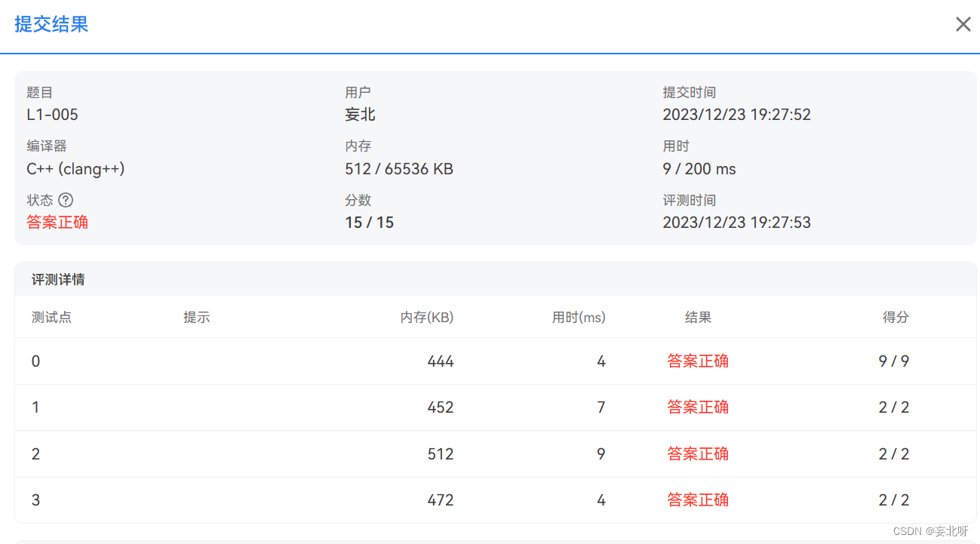
Task: Click the 评测时间 field label
Action: pyautogui.click(x=689, y=201)
